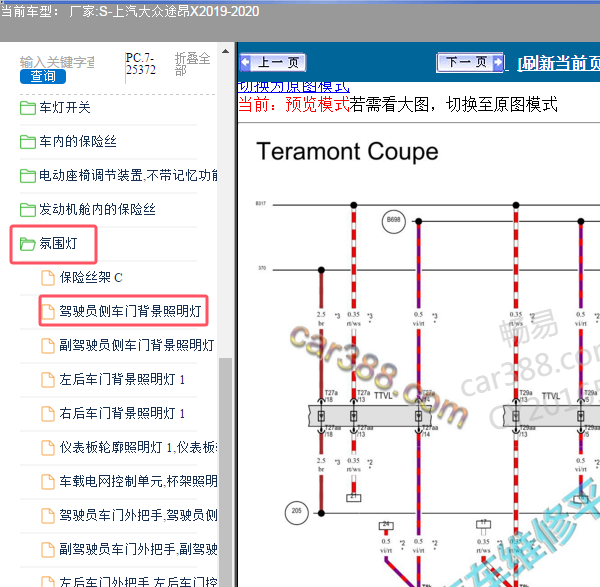Go to next page with 下一页
Viewport: 600px width, 587px height.
[x=470, y=62]
